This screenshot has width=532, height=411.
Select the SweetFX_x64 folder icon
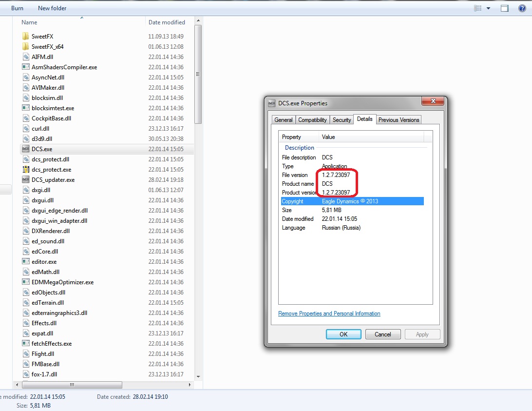25,46
